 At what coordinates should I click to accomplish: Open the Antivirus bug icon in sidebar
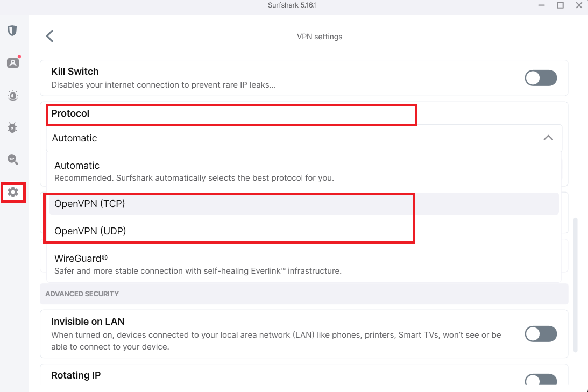coord(12,127)
